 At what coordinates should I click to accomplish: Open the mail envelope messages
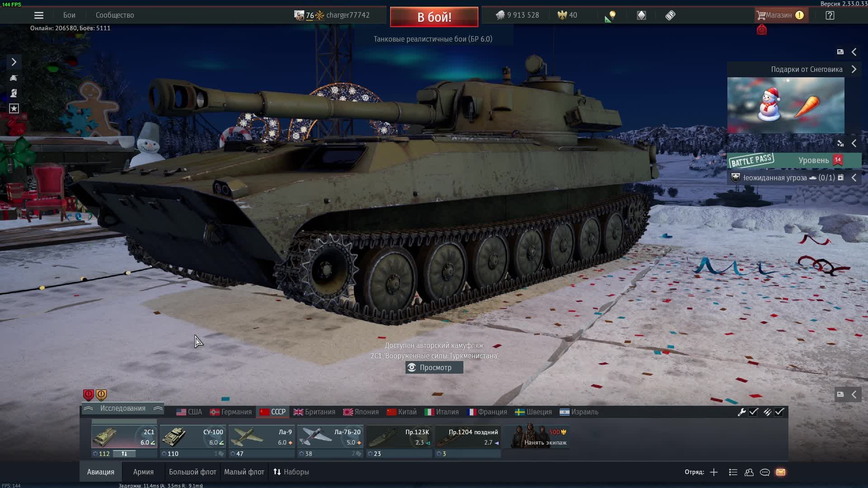(781, 472)
